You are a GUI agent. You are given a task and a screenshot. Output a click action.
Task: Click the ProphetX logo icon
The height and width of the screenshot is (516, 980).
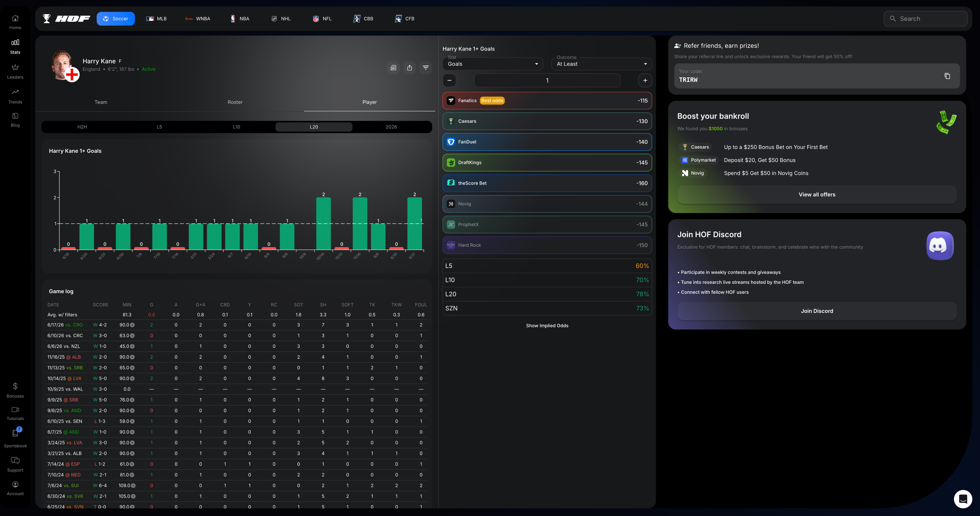[x=451, y=224]
